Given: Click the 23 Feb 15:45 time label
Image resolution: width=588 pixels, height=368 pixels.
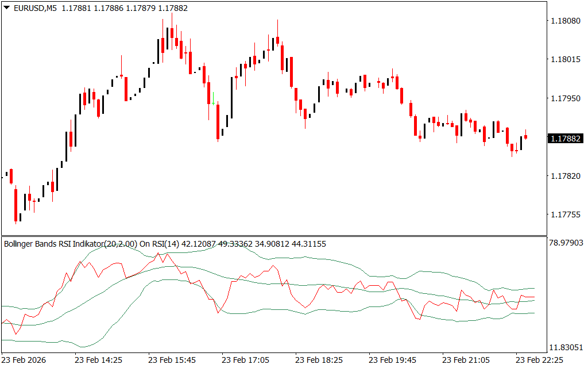Looking at the screenshot, I should [172, 360].
